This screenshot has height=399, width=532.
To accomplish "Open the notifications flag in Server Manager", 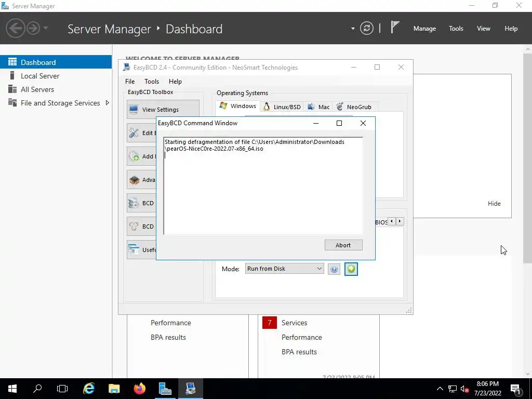I will [394, 27].
